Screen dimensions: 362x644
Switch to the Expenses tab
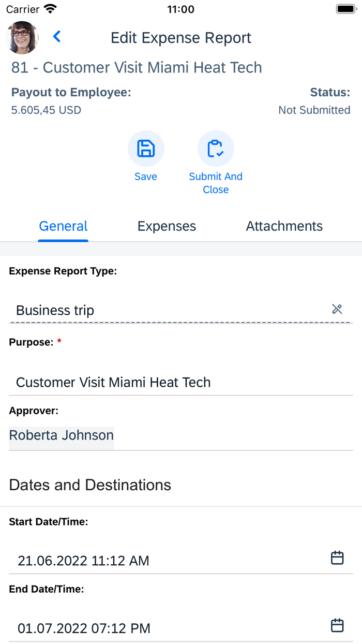pos(167,226)
